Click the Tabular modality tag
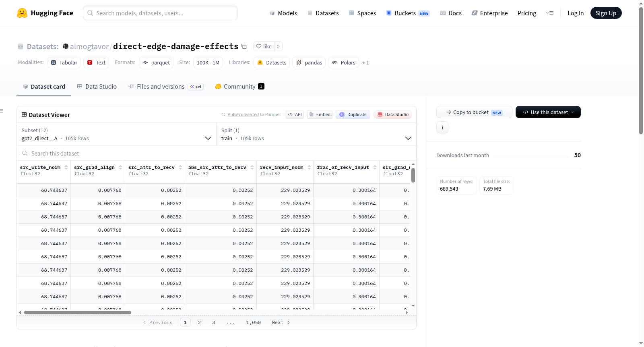644x347 pixels. [64, 62]
